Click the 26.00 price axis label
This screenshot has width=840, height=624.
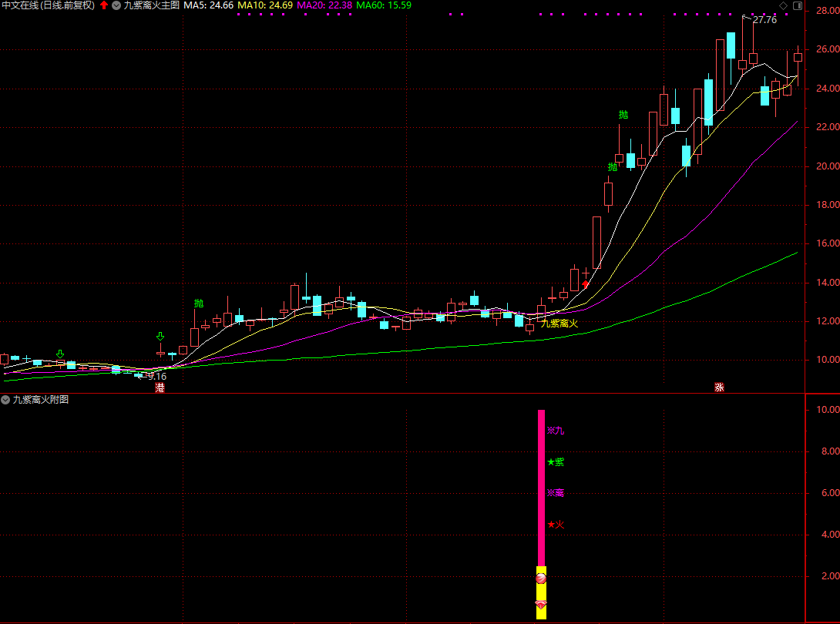828,49
